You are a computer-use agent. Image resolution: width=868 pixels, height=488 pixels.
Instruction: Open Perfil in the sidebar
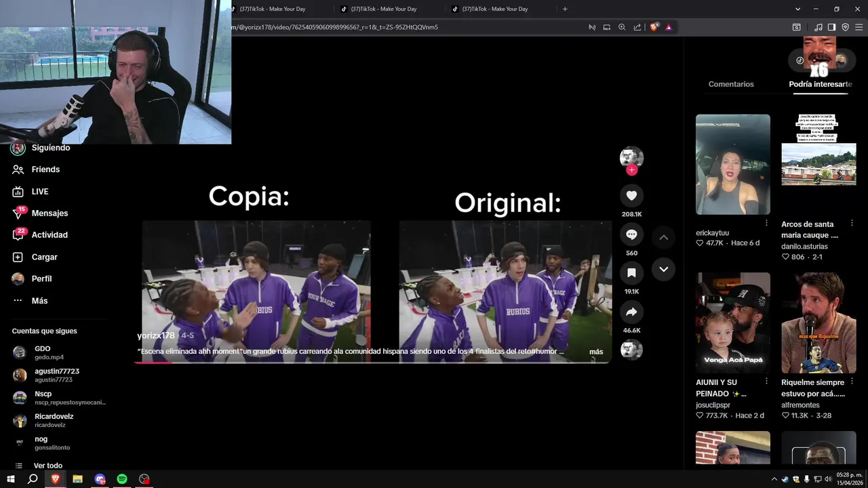(x=33, y=279)
